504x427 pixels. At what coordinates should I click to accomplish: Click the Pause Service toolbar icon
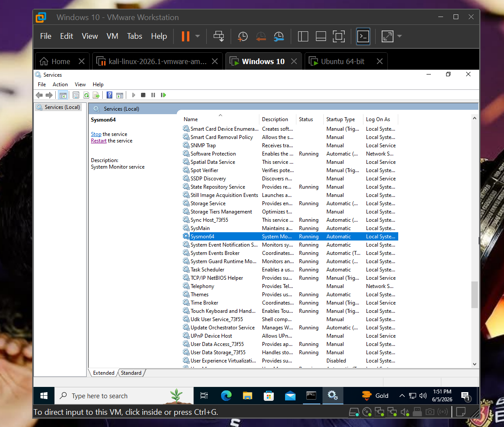point(153,95)
